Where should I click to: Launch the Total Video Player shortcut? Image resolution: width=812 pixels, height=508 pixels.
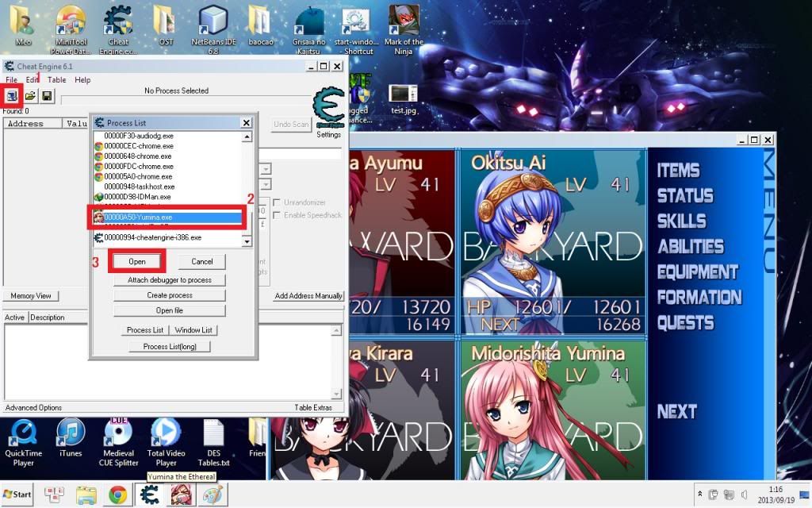pos(166,443)
